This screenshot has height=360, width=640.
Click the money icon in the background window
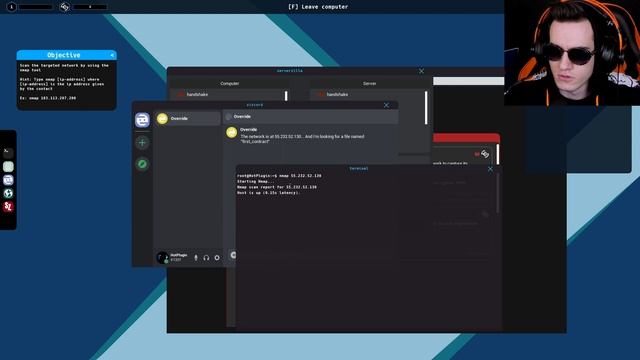485,154
